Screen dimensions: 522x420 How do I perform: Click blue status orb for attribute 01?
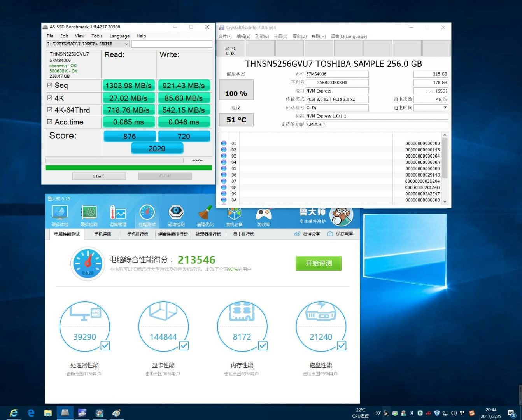(224, 143)
